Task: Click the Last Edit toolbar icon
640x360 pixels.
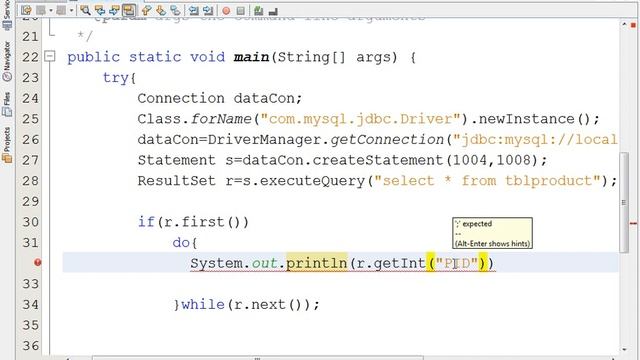Action: pyautogui.click(x=26, y=10)
